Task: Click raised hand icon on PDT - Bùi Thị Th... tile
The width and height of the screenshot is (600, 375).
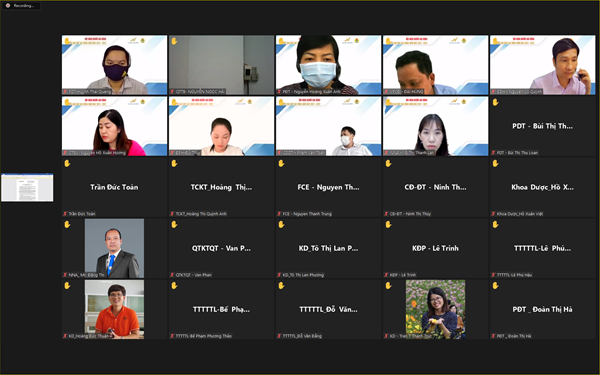Action: click(496, 102)
